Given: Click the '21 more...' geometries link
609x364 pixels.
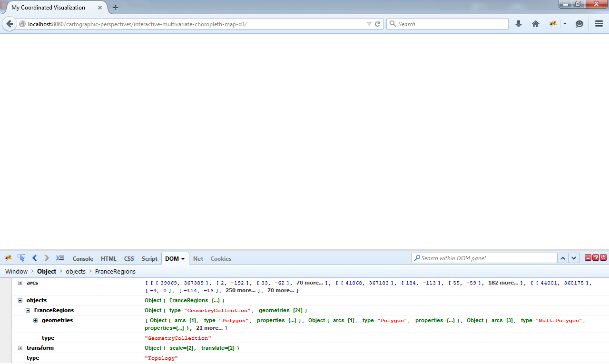Looking at the screenshot, I should click(x=209, y=328).
